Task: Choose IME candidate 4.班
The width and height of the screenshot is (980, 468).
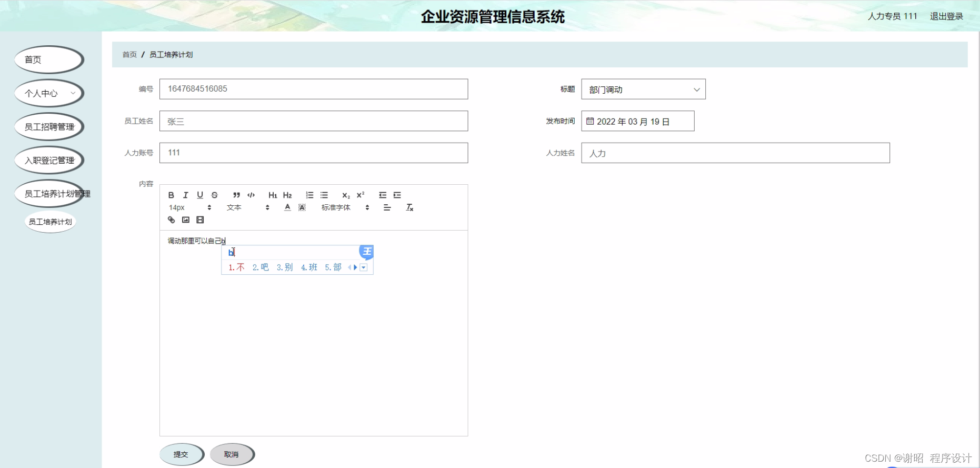Action: [x=309, y=267]
